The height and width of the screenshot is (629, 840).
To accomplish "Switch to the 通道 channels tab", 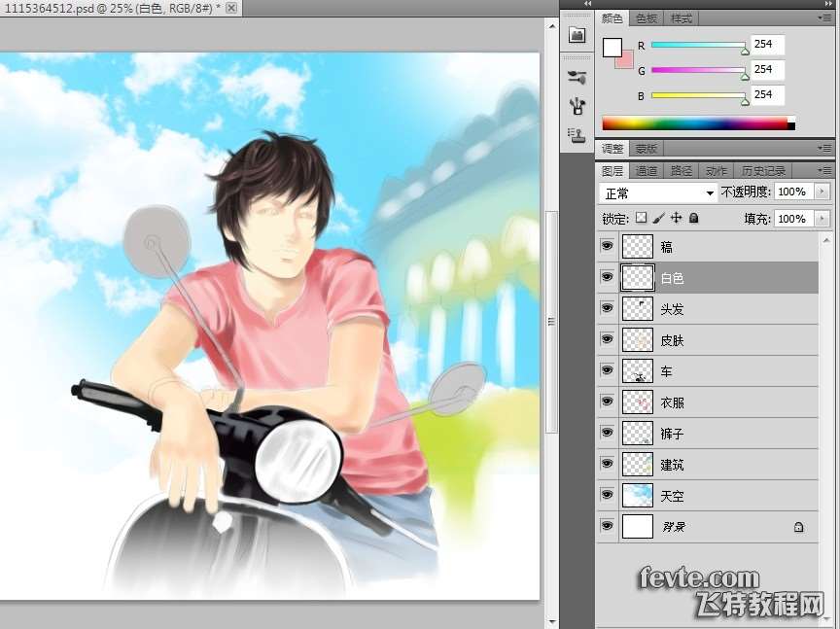I will [x=647, y=171].
